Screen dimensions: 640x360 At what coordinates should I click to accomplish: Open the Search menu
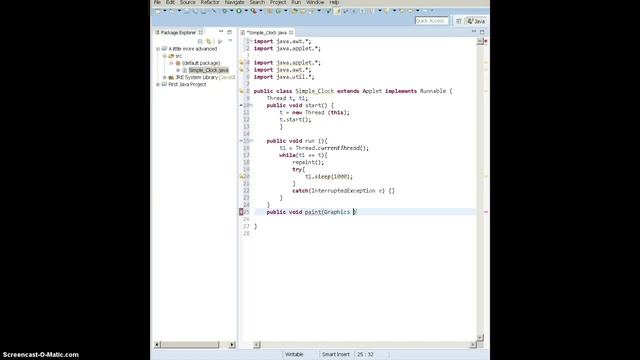pyautogui.click(x=257, y=2)
